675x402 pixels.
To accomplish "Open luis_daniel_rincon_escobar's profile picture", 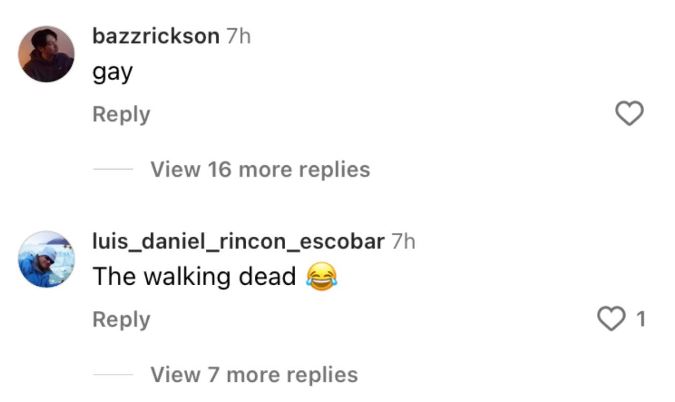I will (x=46, y=259).
